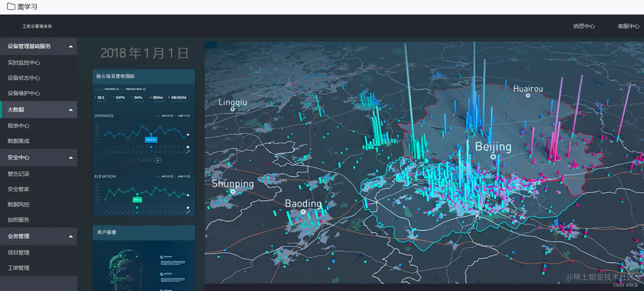Click the white end point of ELEVATION line
The width and height of the screenshot is (644, 291).
point(188,195)
